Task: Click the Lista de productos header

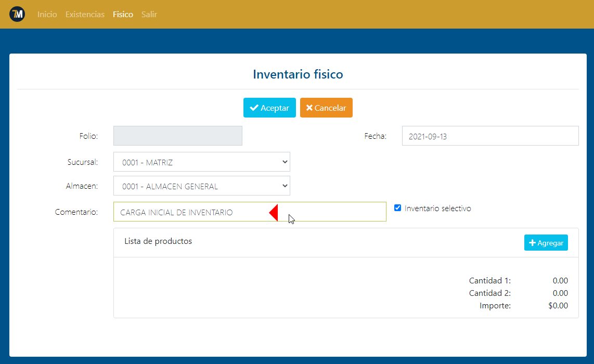Action: click(158, 241)
